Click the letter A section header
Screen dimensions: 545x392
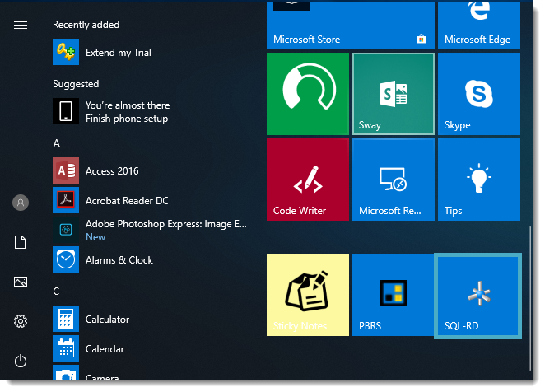(57, 143)
